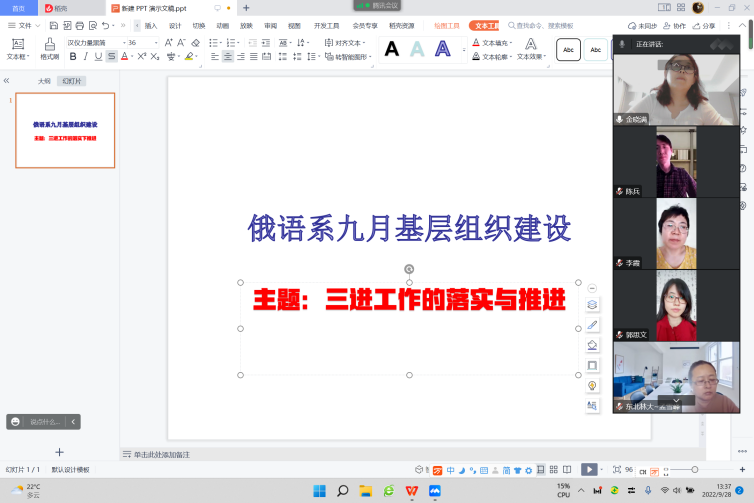Open the Animation ribbon tab
754x503 pixels.
(223, 25)
